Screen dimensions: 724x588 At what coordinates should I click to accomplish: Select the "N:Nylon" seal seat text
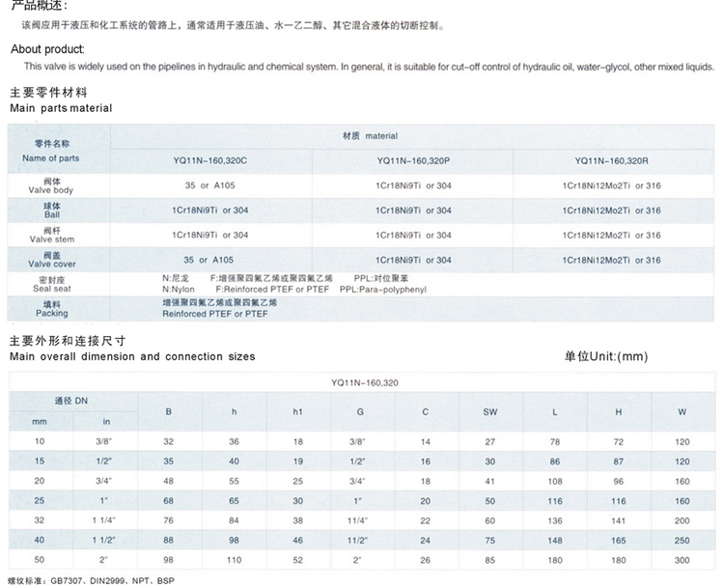pos(179,289)
